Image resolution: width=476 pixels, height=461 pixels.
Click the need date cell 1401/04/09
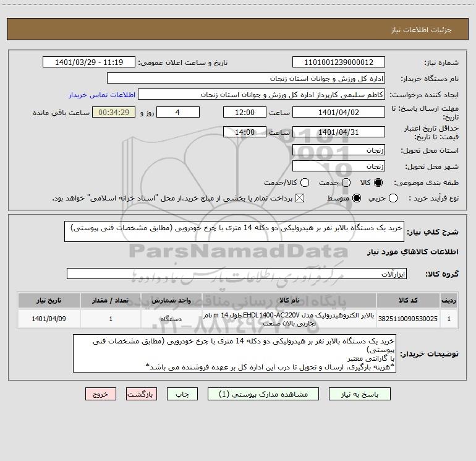(x=49, y=319)
